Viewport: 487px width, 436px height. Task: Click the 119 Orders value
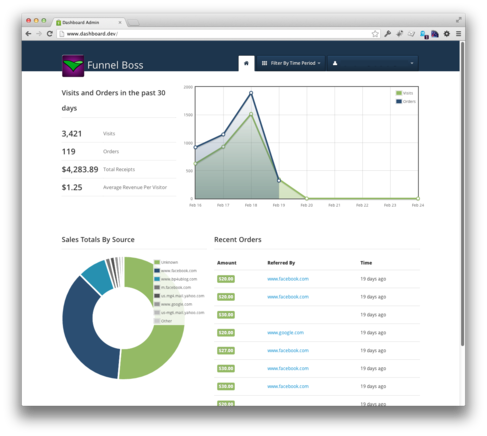click(69, 152)
